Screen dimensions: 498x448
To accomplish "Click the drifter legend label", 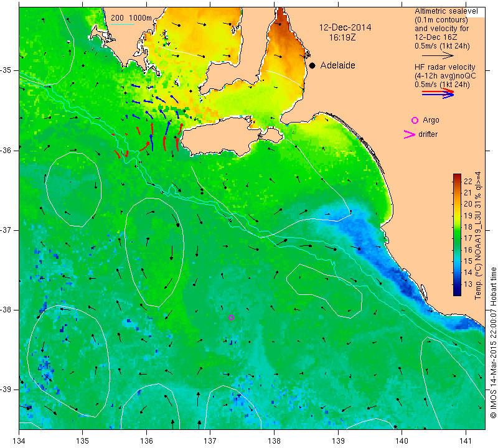I will point(428,134).
